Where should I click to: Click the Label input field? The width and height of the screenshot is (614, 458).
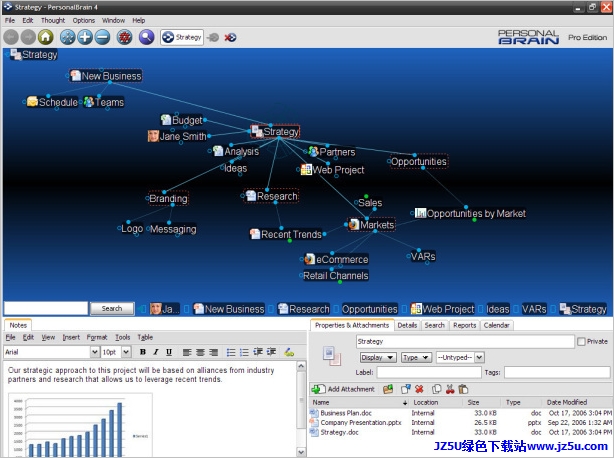[x=429, y=372]
